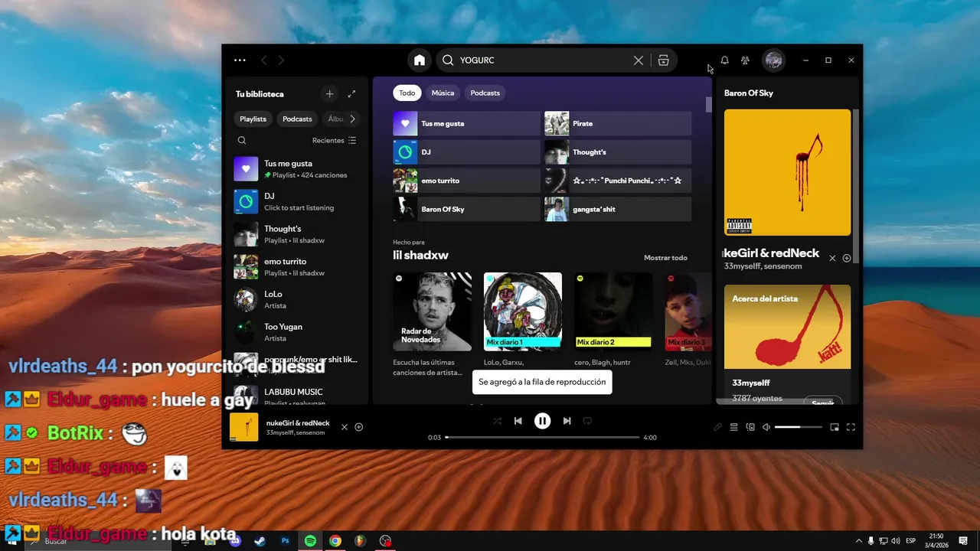
Task: Go back with the left arrow
Action: [x=263, y=60]
